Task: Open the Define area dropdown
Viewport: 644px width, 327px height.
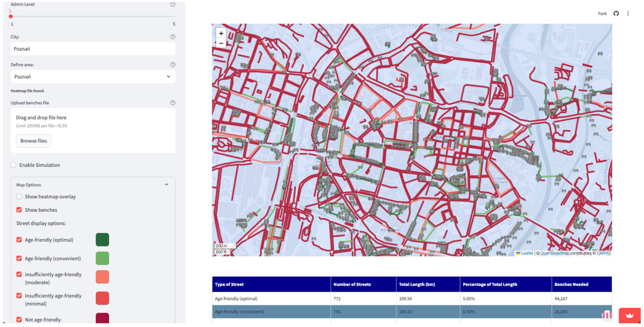Action: 93,77
